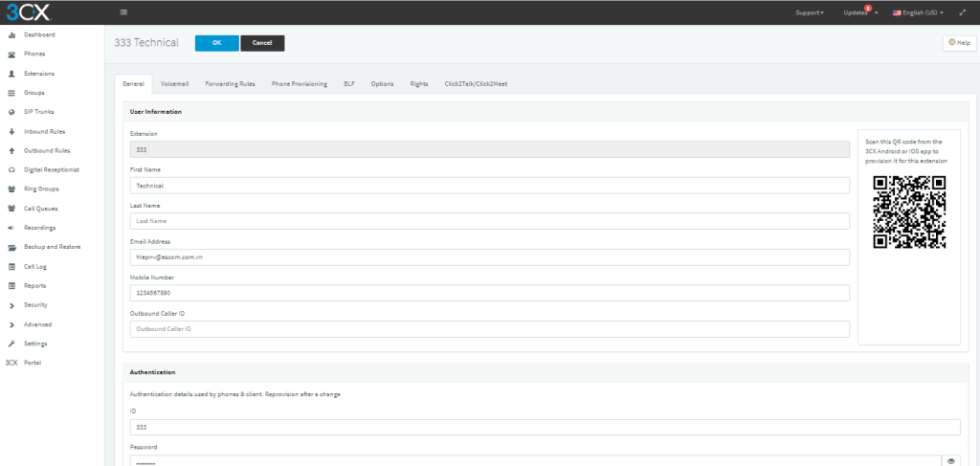Screen dimensions: 980x466
Task: Open the Updates dropdown menu
Action: coord(860,12)
